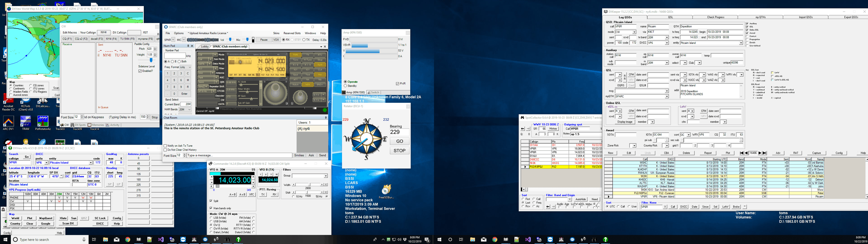This screenshot has width=868, height=244.
Task: Click the Capture button in DXKeeper
Action: pos(816,153)
